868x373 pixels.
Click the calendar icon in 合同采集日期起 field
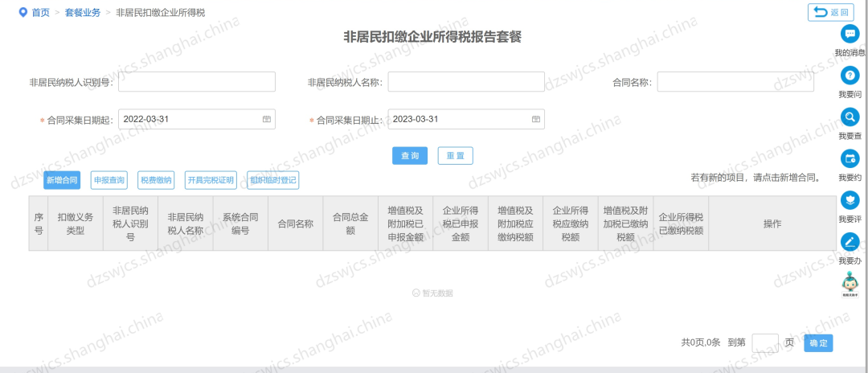[266, 119]
